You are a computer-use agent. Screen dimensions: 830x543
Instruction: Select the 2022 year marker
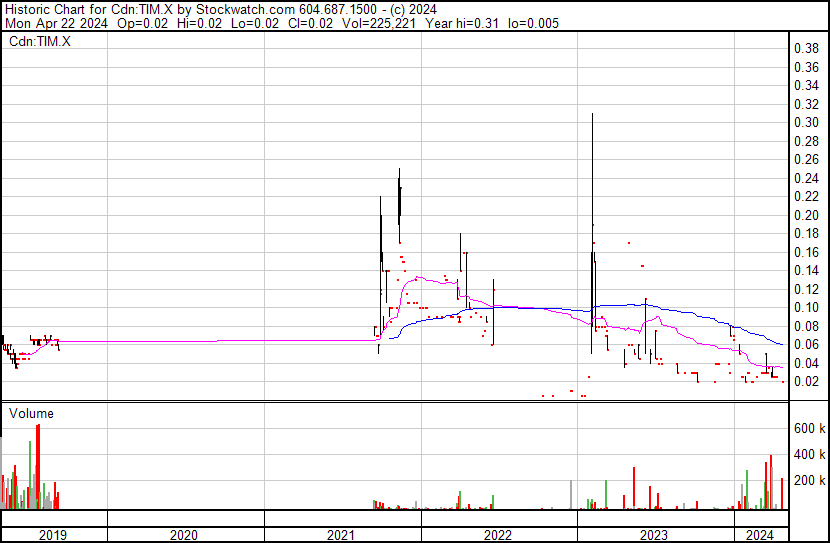497,535
